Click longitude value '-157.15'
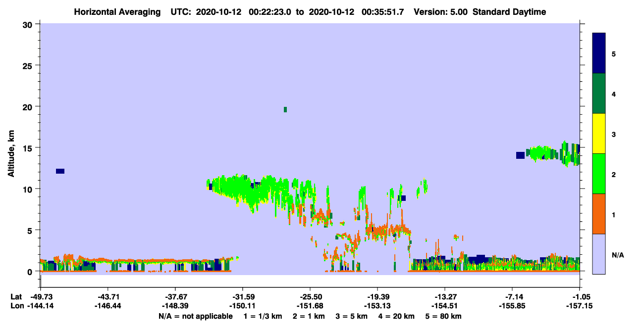644x330 pixels. [580, 306]
